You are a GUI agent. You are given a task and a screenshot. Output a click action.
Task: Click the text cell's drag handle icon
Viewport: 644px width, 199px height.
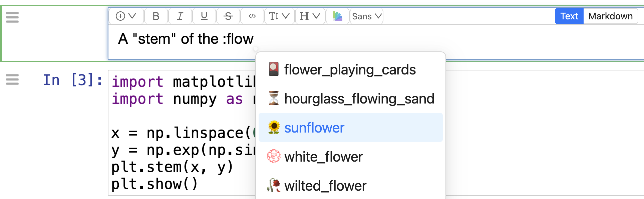coord(12,17)
